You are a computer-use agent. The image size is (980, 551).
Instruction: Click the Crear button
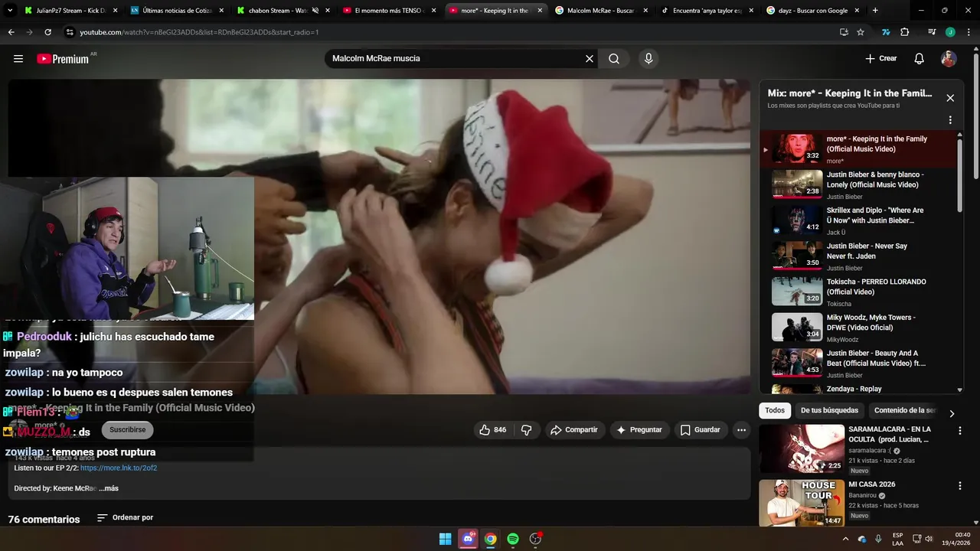881,59
